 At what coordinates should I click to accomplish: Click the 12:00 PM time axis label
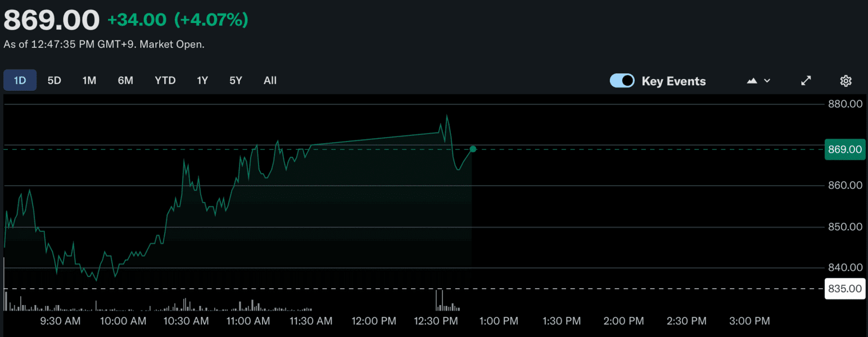373,321
